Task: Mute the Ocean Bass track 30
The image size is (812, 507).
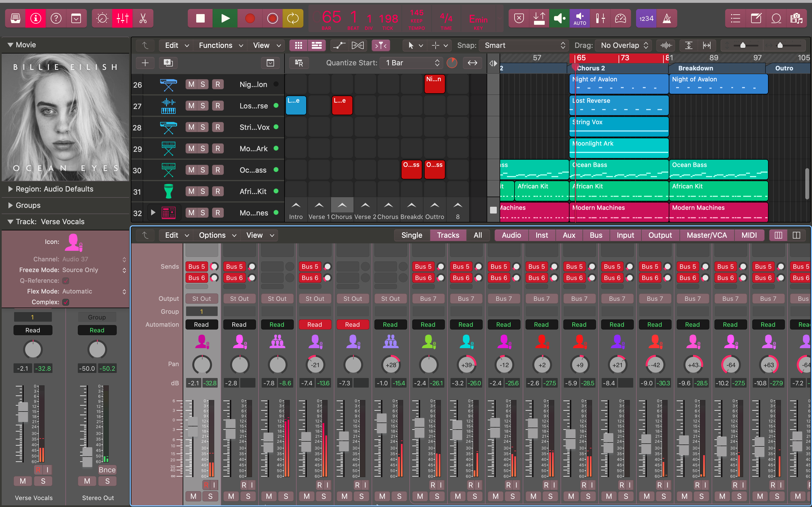Action: (191, 170)
